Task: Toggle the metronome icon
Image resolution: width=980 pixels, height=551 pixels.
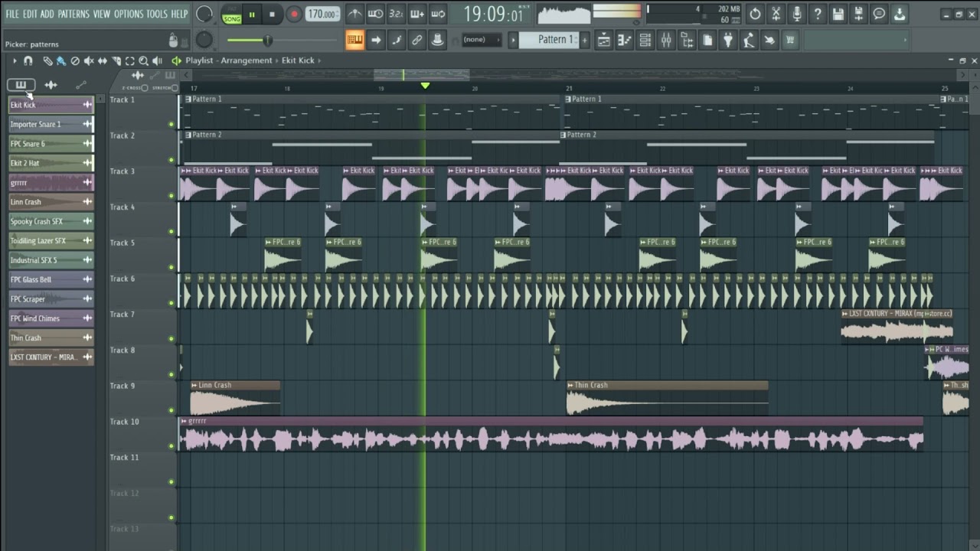Action: [x=354, y=14]
